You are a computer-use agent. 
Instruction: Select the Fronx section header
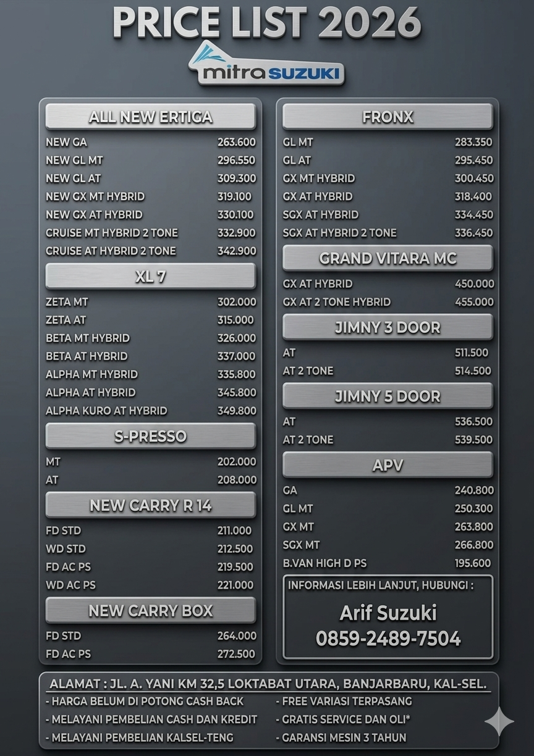click(388, 117)
